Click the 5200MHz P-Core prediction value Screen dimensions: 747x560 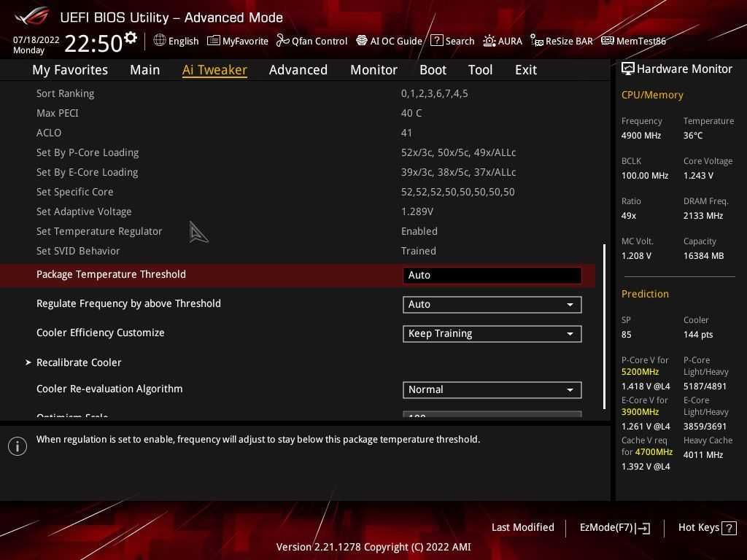(640, 372)
